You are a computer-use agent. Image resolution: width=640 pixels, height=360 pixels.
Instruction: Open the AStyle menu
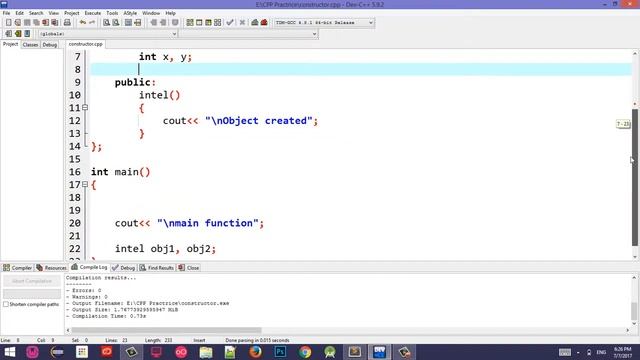click(x=130, y=13)
